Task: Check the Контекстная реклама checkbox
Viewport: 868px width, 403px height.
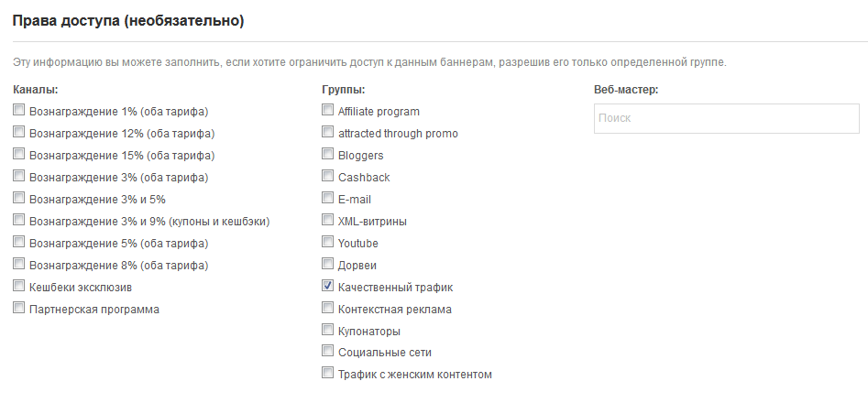Action: [328, 309]
